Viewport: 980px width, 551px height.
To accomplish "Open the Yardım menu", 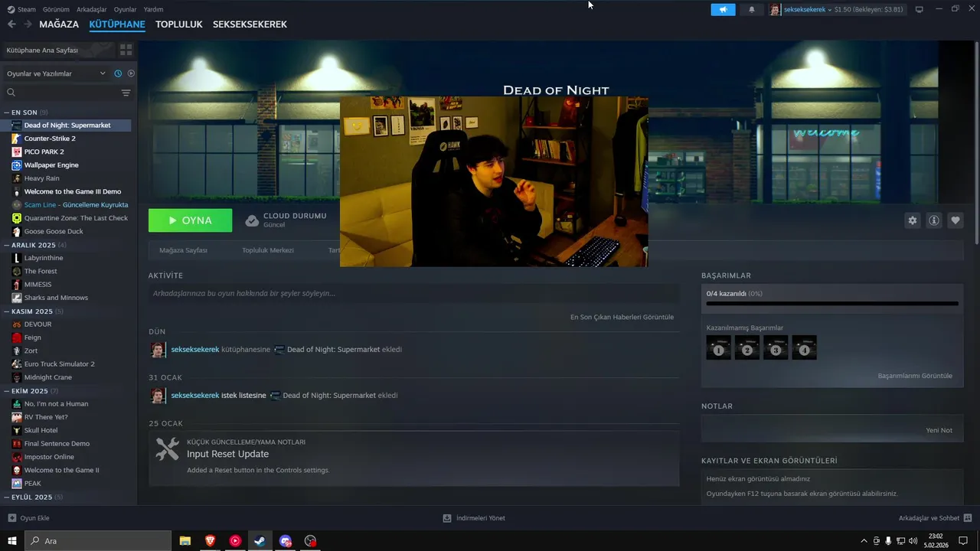I will tap(153, 9).
